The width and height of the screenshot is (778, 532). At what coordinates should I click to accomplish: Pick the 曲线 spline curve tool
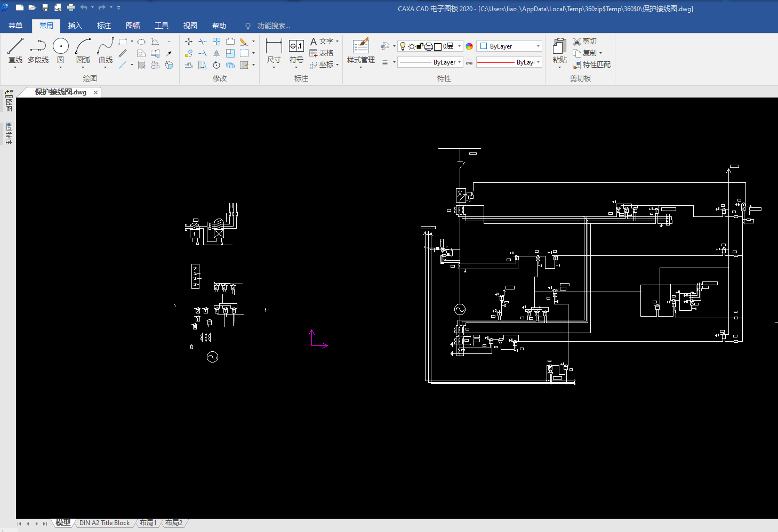[106, 51]
